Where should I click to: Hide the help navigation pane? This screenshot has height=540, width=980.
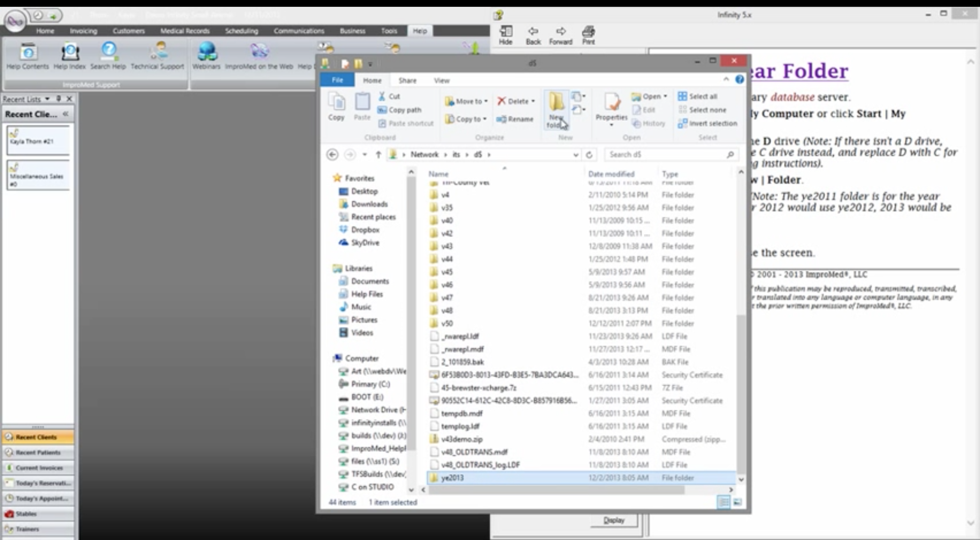click(x=505, y=35)
